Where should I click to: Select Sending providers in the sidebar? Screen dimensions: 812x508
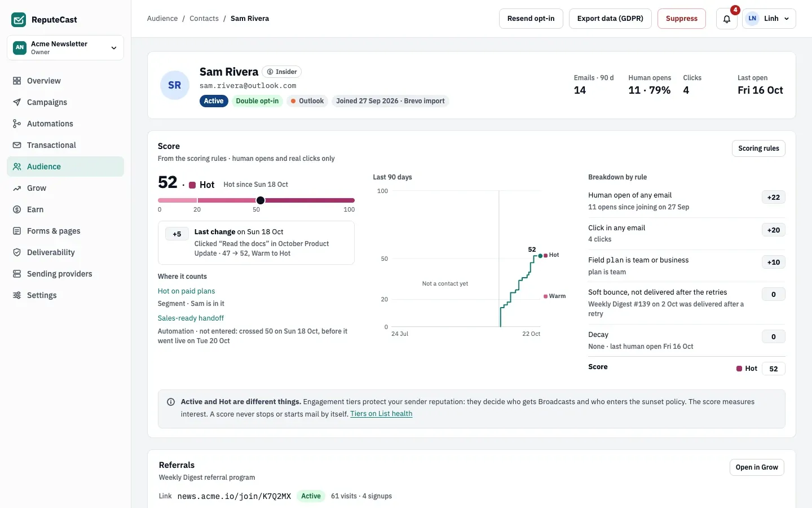click(x=65, y=274)
